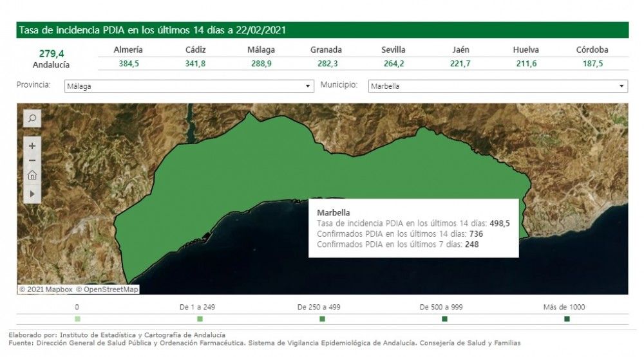
Task: Click the Málaga rate value 288,9
Action: pyautogui.click(x=261, y=64)
